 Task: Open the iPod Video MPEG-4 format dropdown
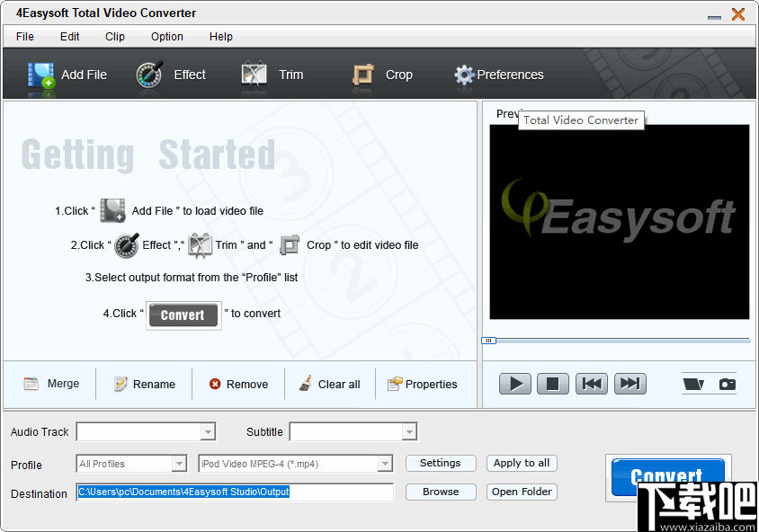(385, 463)
